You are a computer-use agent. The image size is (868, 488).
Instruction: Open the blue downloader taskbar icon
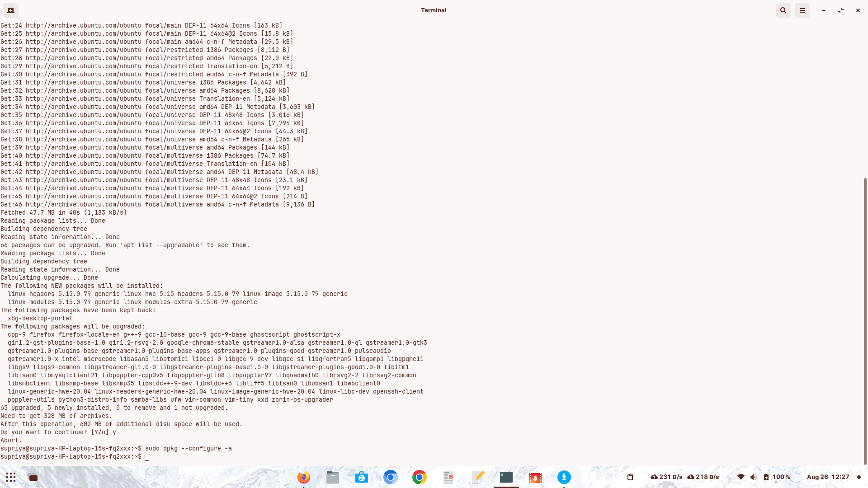point(564,477)
